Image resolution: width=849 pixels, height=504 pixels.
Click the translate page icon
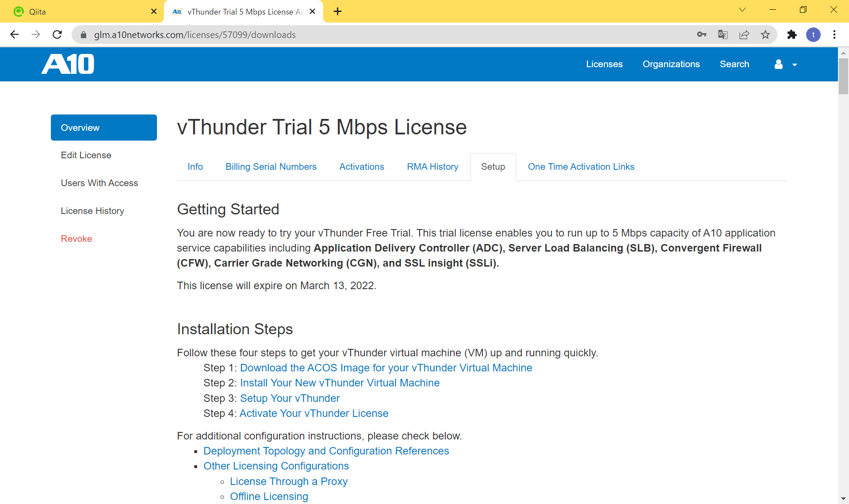pos(723,34)
